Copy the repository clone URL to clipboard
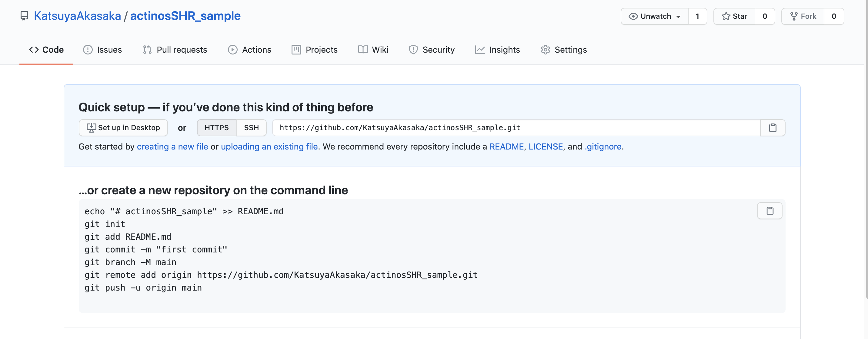868x339 pixels. 772,128
